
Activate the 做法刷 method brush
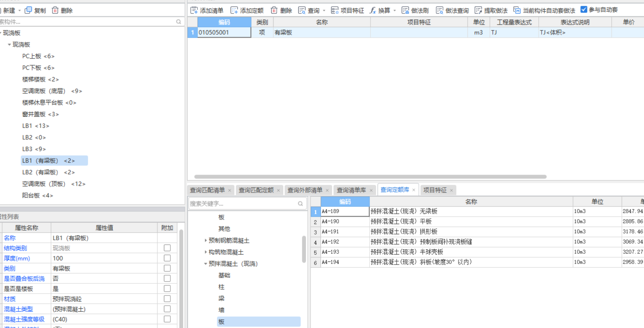(415, 10)
